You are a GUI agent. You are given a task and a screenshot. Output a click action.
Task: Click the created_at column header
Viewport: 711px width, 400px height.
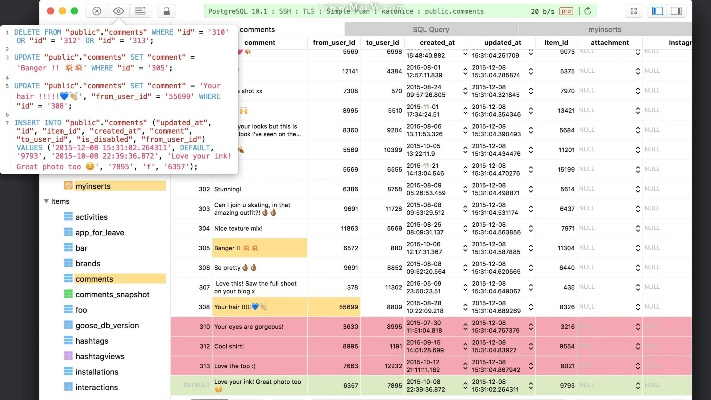click(437, 43)
